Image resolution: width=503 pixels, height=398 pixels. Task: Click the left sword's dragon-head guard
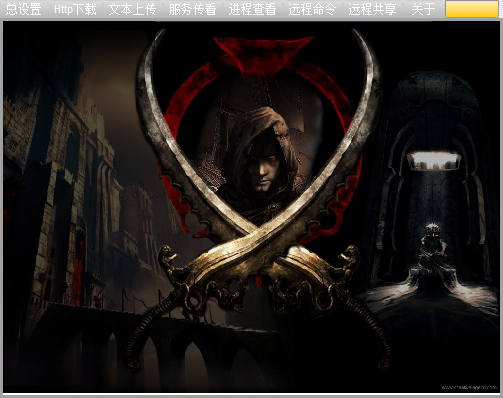pyautogui.click(x=168, y=258)
